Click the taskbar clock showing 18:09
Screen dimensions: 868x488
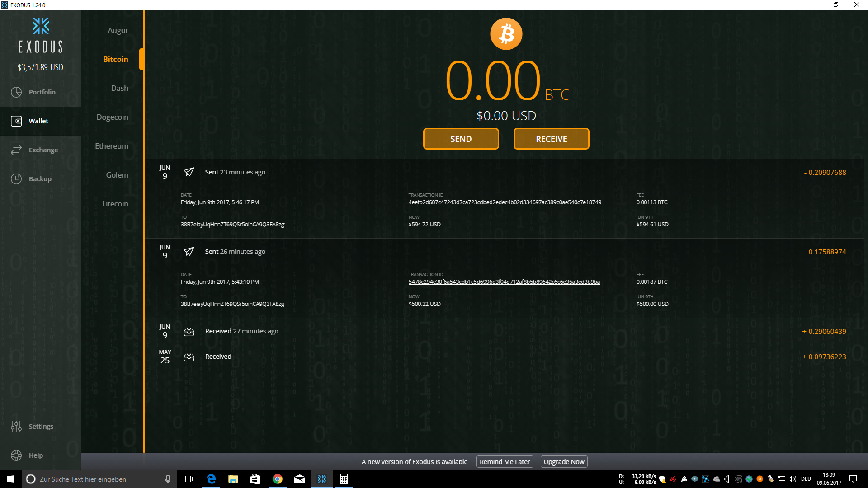tap(829, 479)
